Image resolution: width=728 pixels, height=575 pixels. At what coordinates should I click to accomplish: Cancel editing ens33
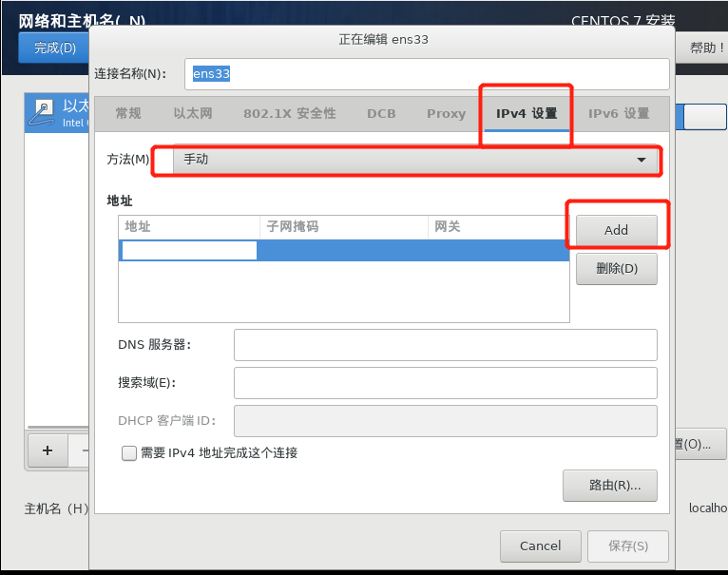tap(541, 546)
